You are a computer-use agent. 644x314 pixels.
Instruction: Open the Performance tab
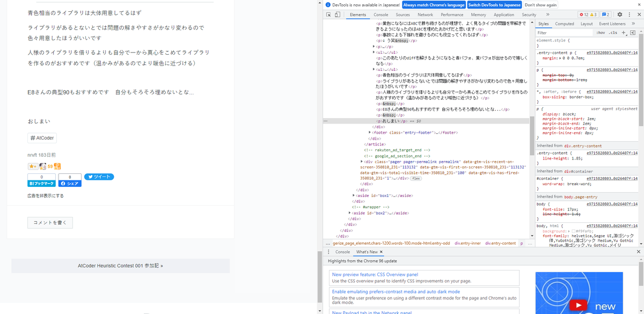[x=452, y=14]
